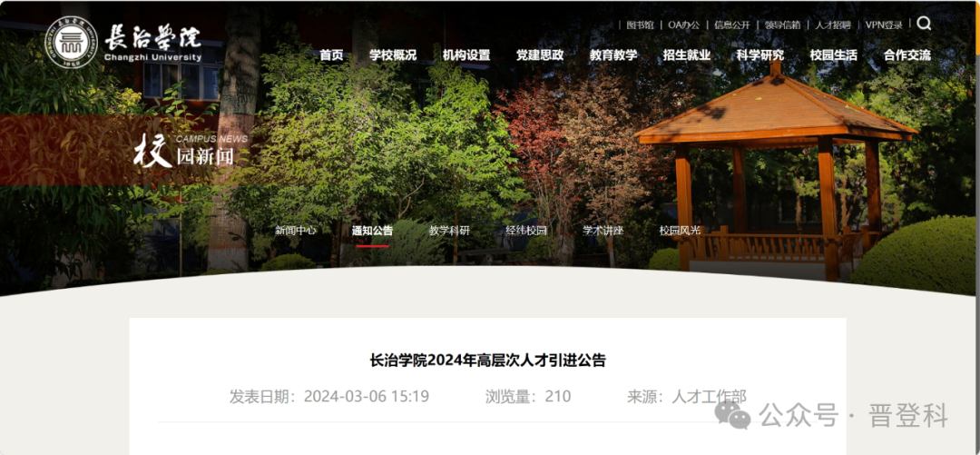Open 校园生活 menu
980x455 pixels.
(834, 55)
